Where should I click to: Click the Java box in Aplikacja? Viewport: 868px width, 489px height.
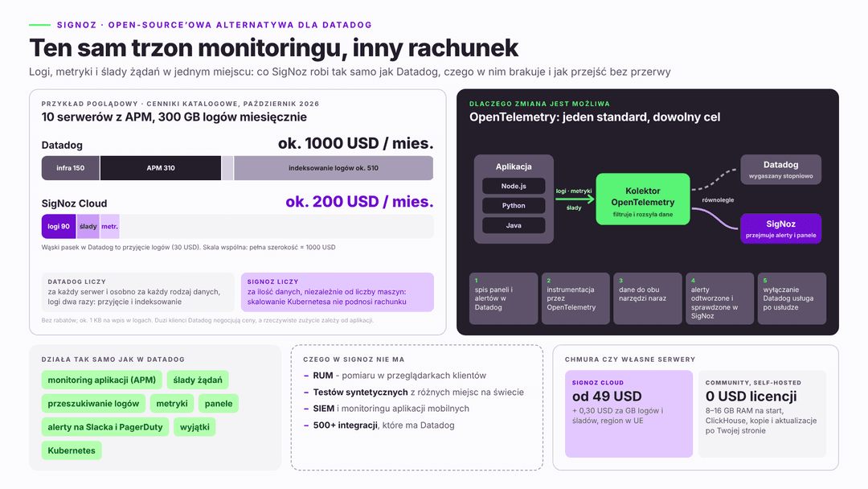click(x=514, y=225)
